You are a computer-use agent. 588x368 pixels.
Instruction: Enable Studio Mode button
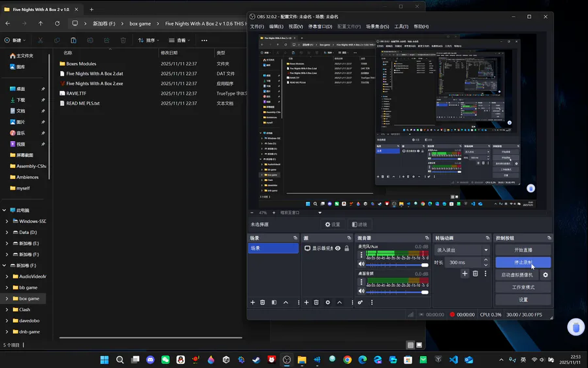523,288
